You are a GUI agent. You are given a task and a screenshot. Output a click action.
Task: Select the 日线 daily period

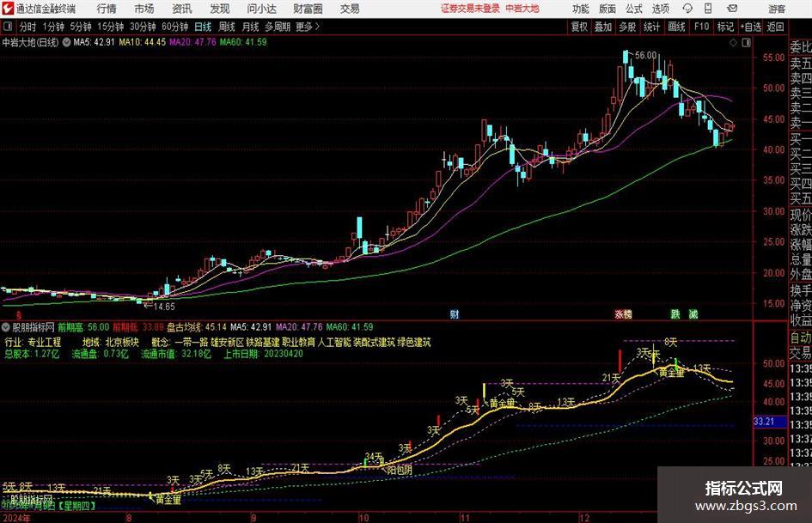203,27
